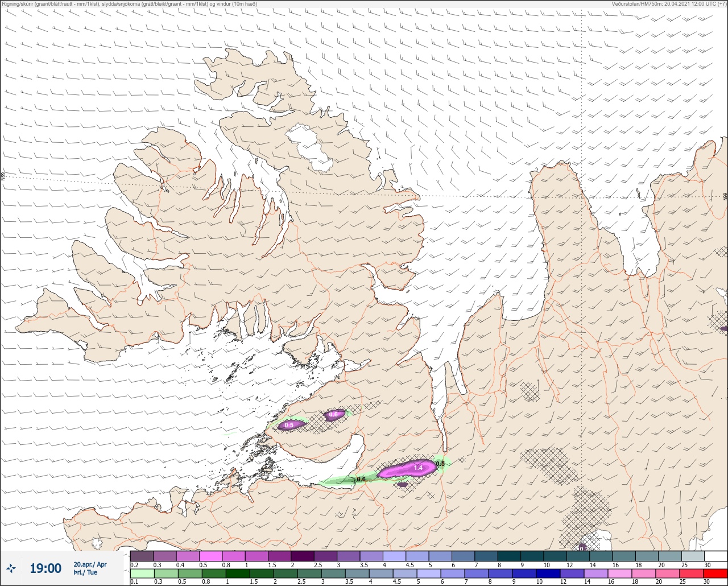728x586 pixels.
Task: Click the mauve 0.2 swatch in upper legend
Action: coord(142,556)
